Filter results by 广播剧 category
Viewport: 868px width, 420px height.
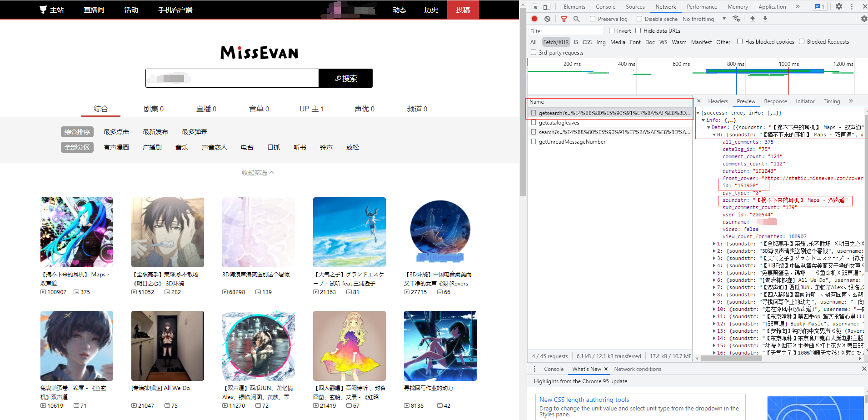(152, 147)
